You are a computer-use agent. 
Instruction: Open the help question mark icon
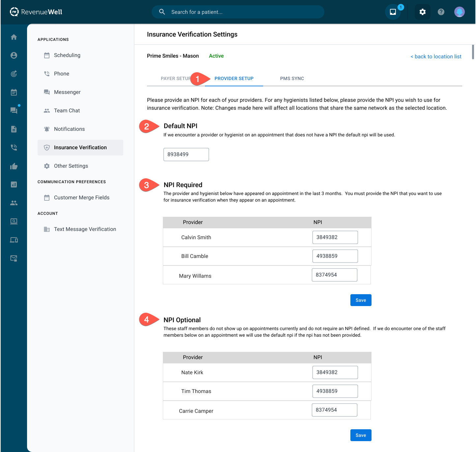441,12
